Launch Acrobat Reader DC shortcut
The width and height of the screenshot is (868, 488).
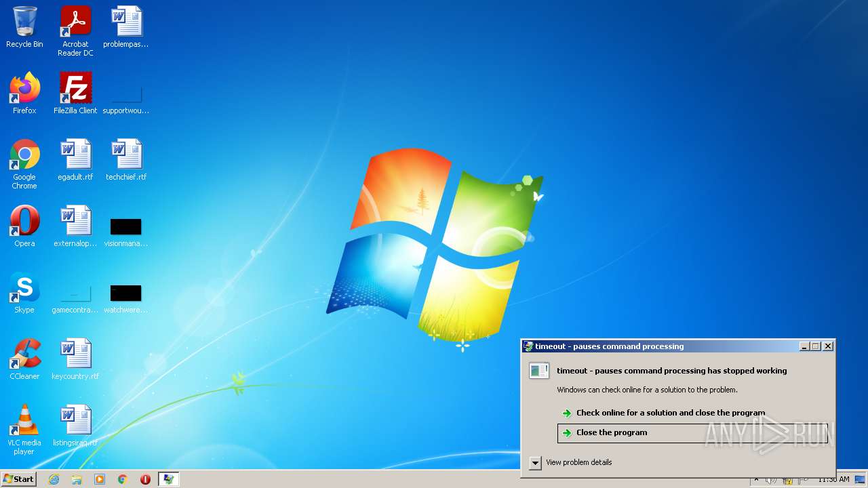click(75, 31)
